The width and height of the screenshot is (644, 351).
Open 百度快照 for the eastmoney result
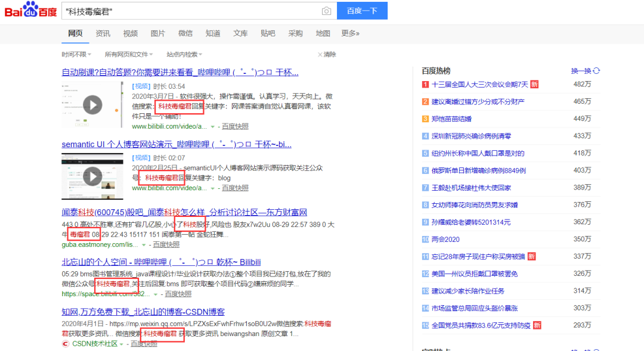point(166,244)
